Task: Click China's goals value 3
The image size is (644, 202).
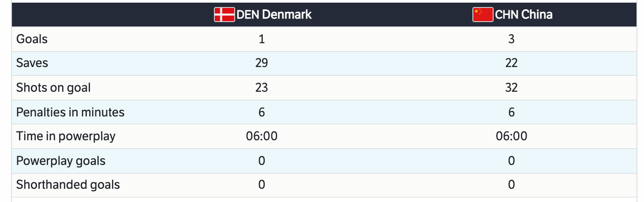Action: [511, 39]
